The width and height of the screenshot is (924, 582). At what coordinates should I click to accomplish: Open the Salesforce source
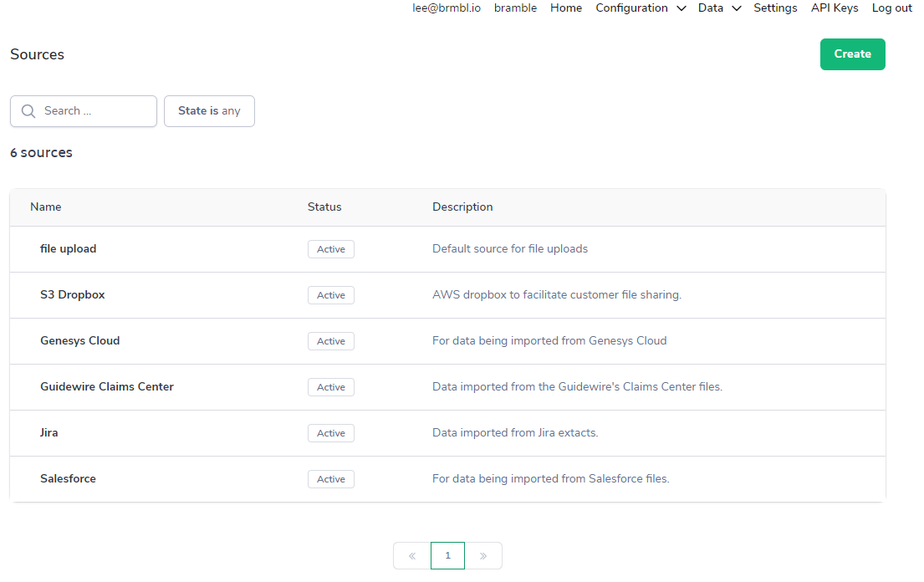[69, 479]
